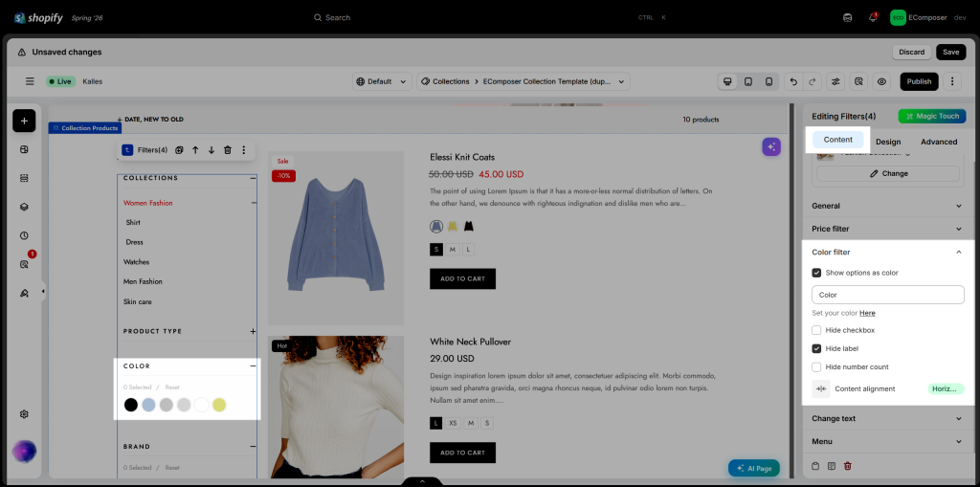Click the Color text input field
Image resolution: width=980 pixels, height=487 pixels.
tap(888, 295)
